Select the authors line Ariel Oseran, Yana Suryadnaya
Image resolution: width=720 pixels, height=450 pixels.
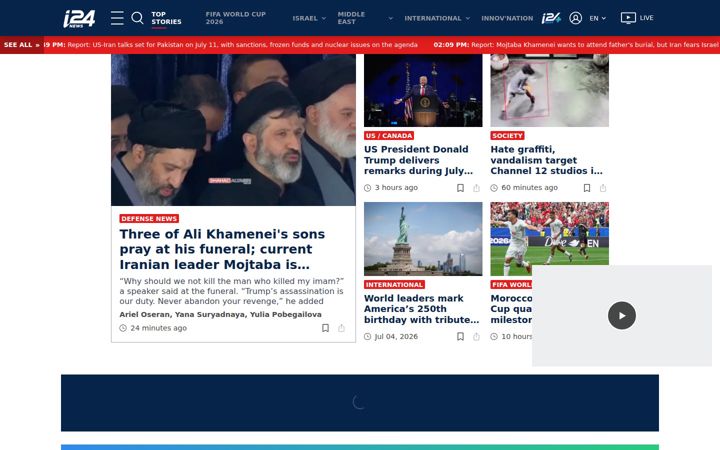pos(220,315)
